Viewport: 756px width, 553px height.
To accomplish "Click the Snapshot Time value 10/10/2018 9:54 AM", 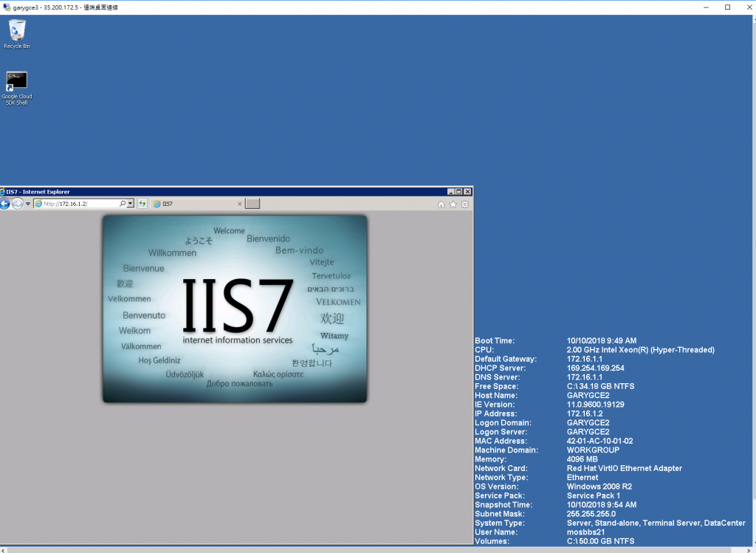I will 601,505.
